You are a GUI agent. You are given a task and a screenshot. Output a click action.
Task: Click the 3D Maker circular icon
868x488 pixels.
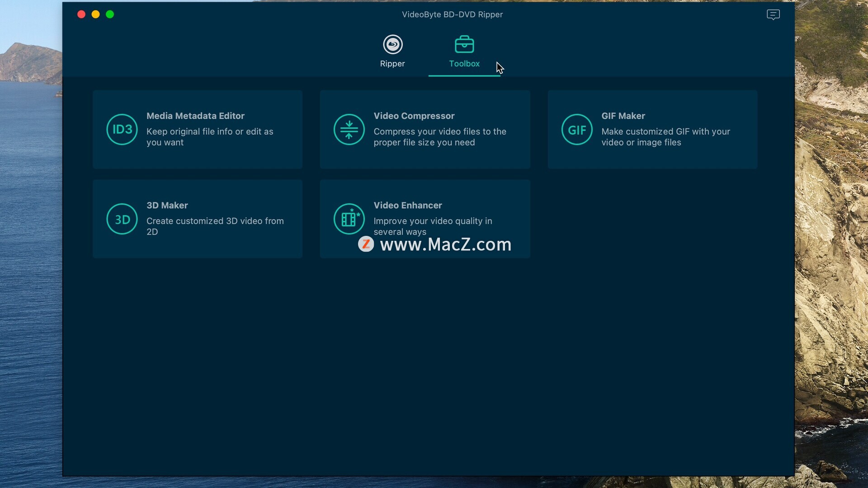click(122, 219)
